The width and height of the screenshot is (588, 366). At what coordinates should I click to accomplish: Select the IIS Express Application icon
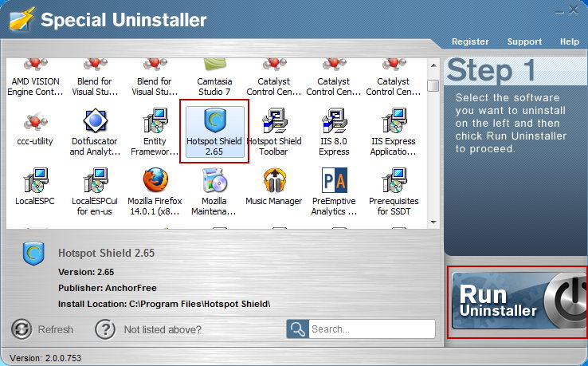394,120
